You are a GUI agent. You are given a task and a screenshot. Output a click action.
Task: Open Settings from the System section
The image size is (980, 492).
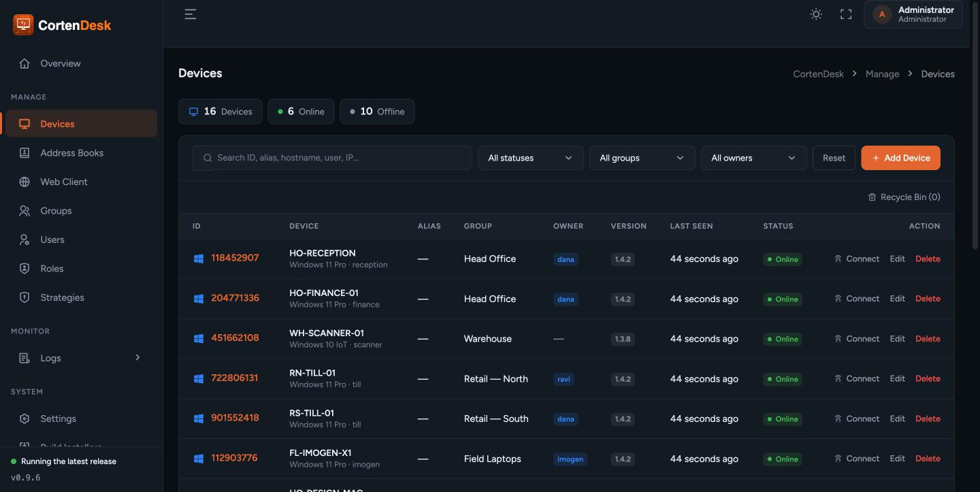coord(81,419)
